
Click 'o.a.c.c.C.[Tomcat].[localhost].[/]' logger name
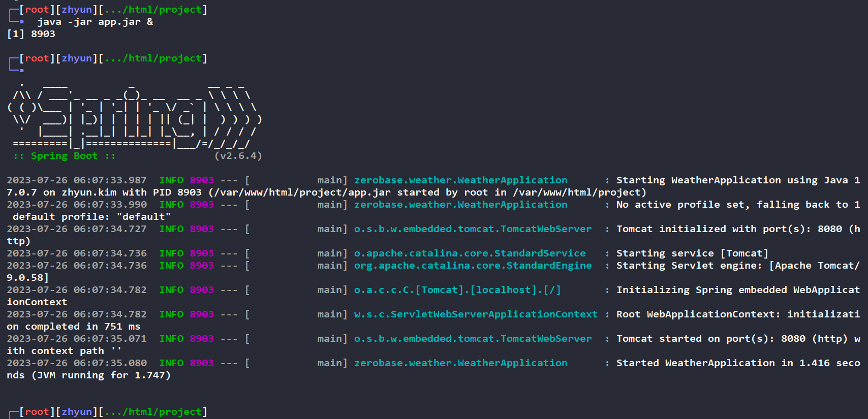tap(458, 290)
